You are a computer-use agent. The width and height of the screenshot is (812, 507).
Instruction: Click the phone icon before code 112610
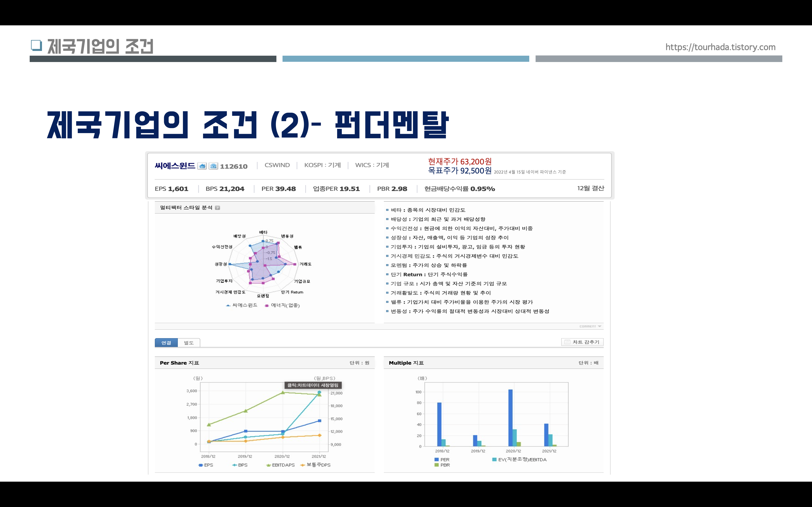213,166
